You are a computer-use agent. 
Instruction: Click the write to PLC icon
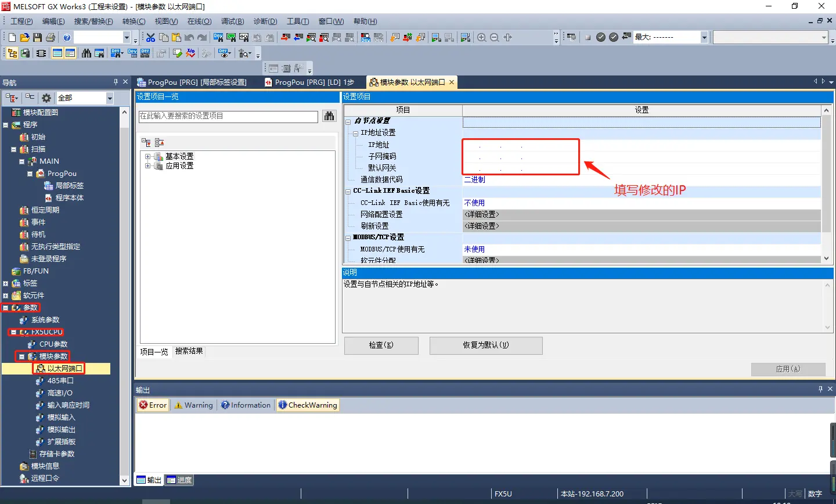(286, 37)
